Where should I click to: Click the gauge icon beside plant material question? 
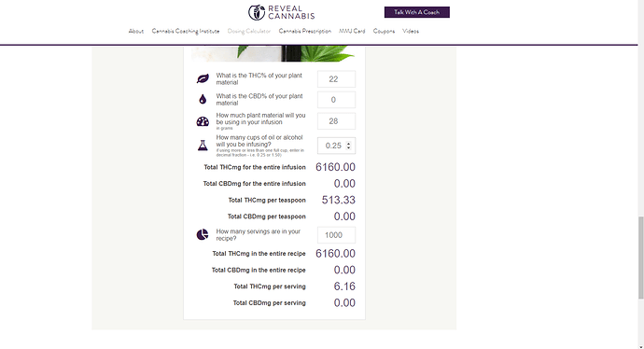pos(203,121)
